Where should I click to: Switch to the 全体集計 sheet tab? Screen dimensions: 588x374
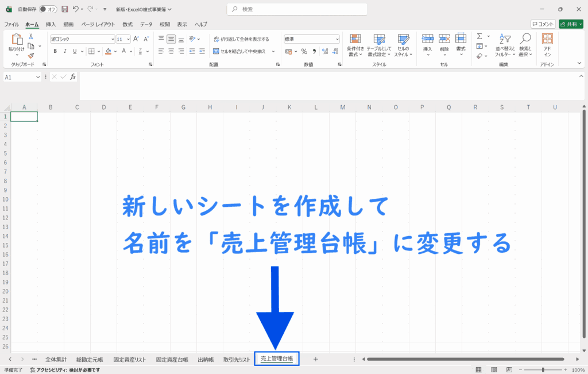click(x=56, y=359)
